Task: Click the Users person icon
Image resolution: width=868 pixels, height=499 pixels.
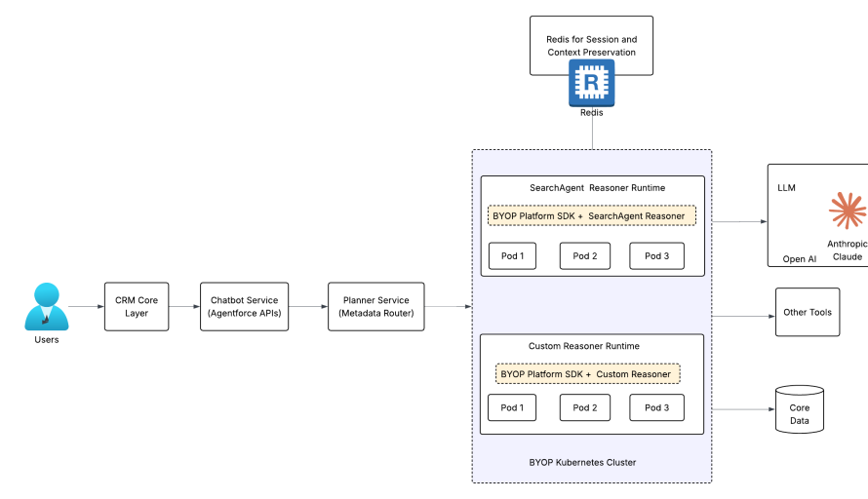Action: [47, 306]
